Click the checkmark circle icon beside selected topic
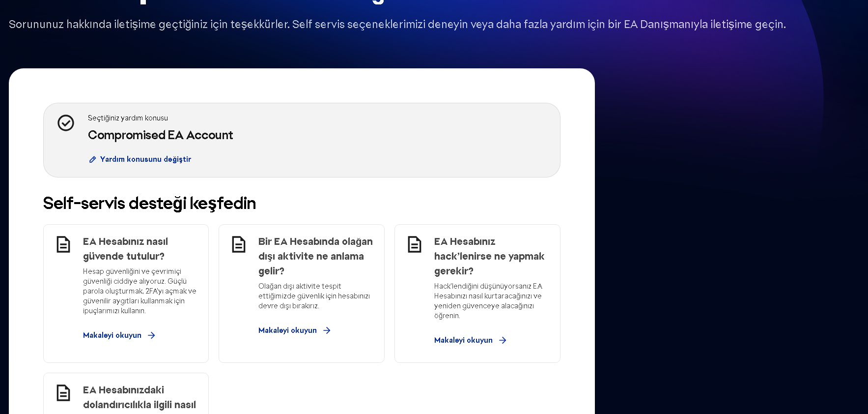The width and height of the screenshot is (868, 414). 66,123
